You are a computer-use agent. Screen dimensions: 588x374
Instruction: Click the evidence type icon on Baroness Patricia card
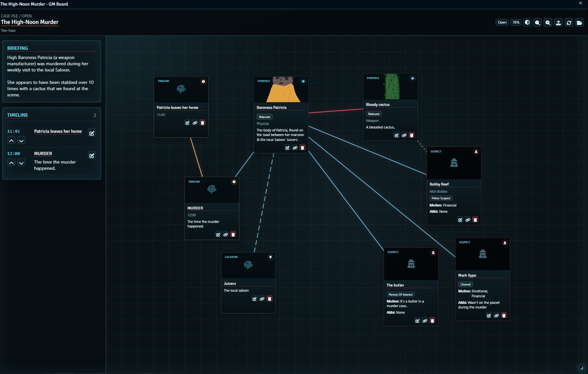(x=304, y=81)
